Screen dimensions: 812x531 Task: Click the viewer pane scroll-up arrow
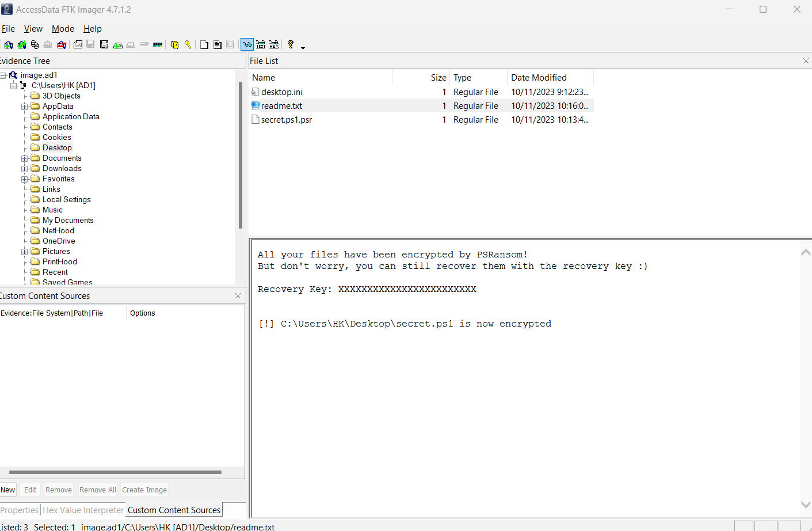coord(806,252)
